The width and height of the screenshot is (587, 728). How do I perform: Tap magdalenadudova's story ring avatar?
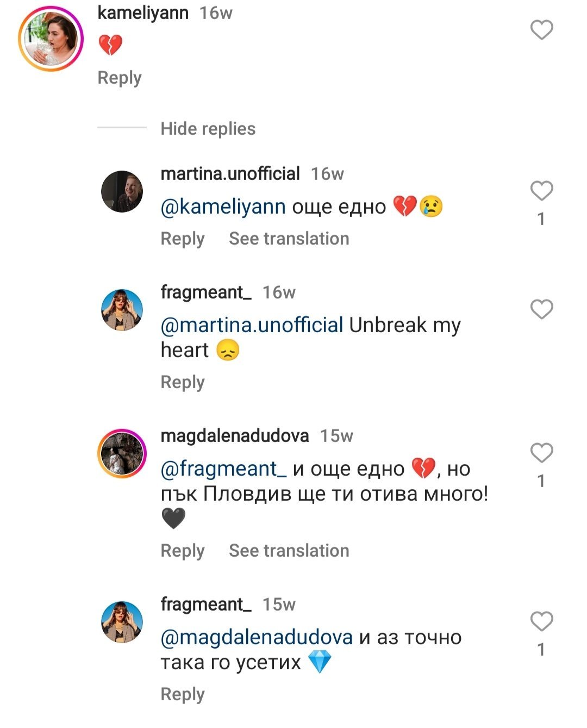click(122, 453)
